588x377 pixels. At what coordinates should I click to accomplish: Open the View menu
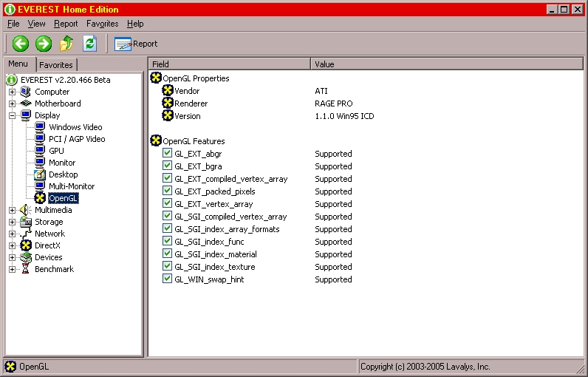click(x=36, y=24)
